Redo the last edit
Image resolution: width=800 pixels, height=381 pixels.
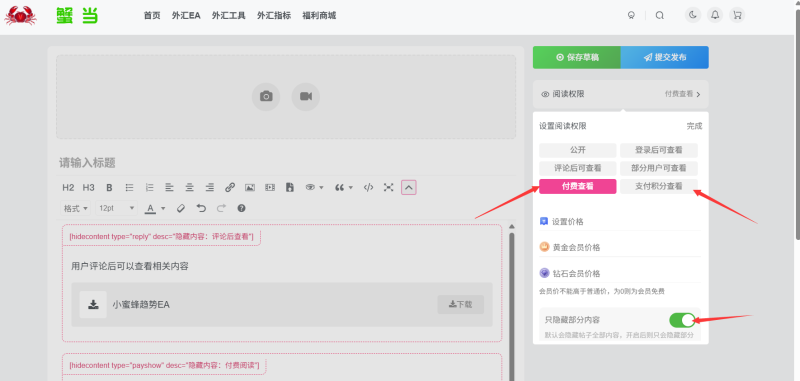point(221,208)
